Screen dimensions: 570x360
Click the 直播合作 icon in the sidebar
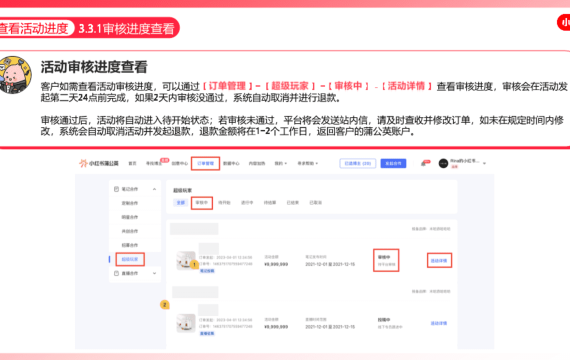(116, 273)
